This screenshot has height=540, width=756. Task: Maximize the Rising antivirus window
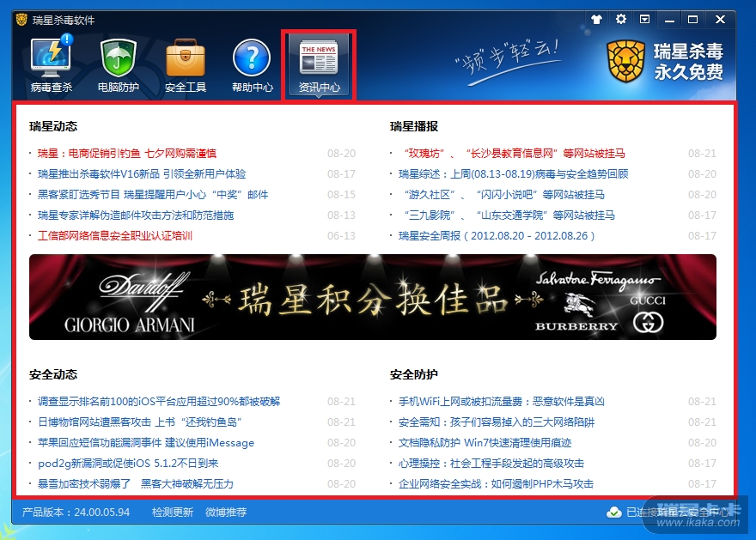(692, 20)
